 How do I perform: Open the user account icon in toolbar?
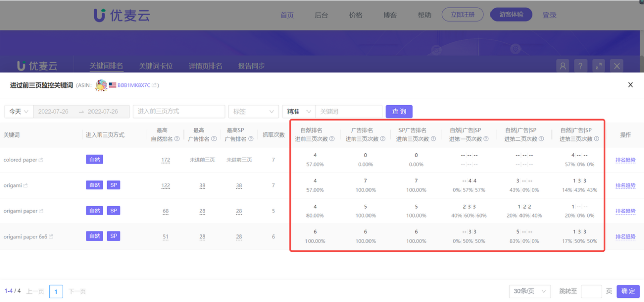pyautogui.click(x=563, y=65)
